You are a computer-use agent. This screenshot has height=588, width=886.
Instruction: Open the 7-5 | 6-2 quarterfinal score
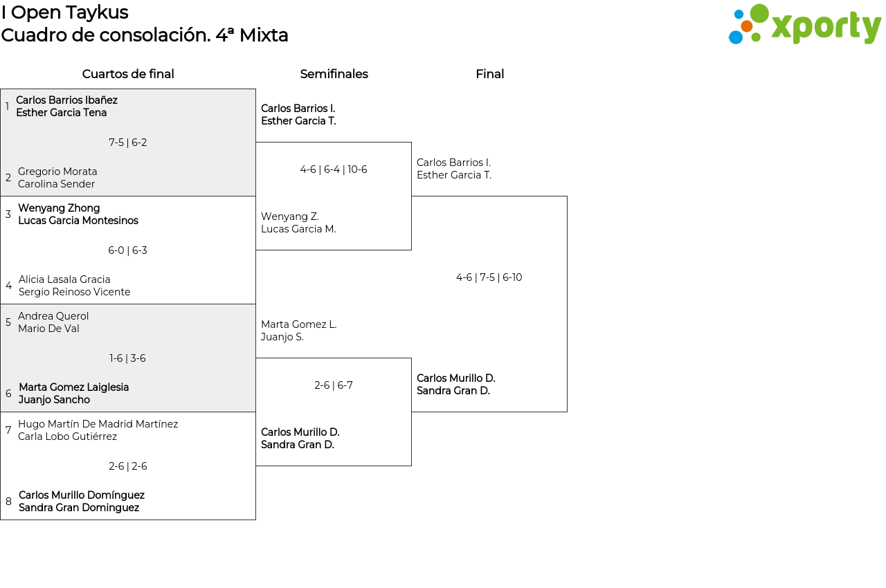tap(128, 143)
